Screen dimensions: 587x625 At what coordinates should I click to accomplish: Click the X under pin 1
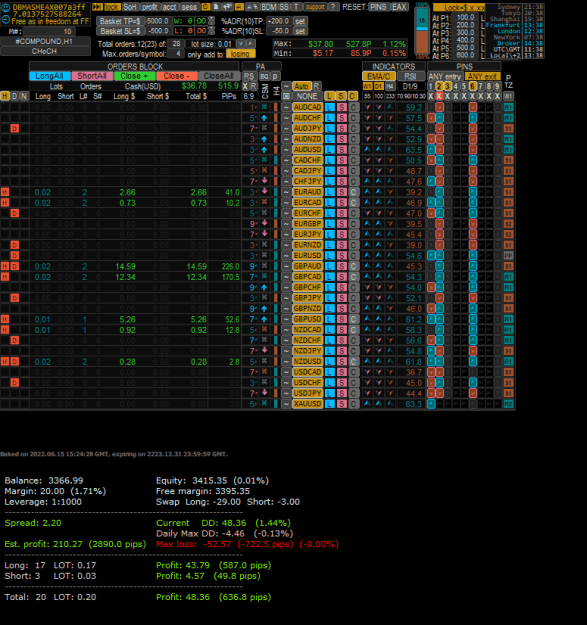click(x=431, y=96)
